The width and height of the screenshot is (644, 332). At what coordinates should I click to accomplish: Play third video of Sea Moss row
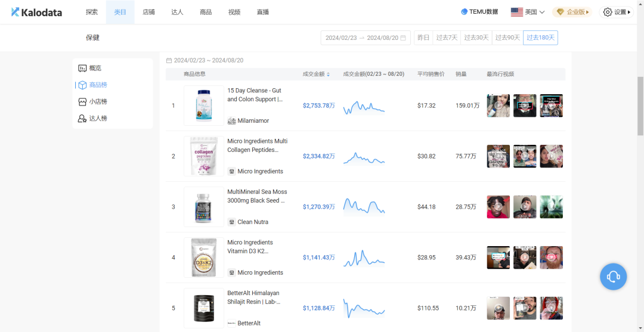[x=551, y=207]
